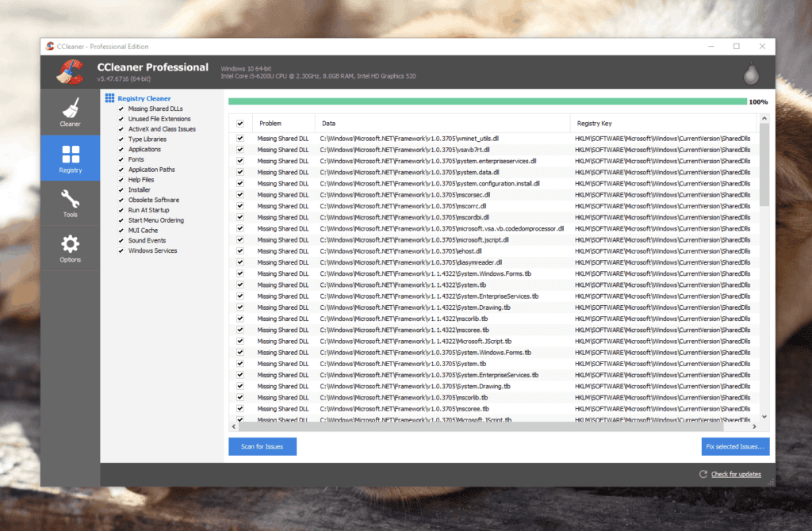Screen dimensions: 812x531
Task: Toggle Installer checkbox
Action: [x=121, y=190]
